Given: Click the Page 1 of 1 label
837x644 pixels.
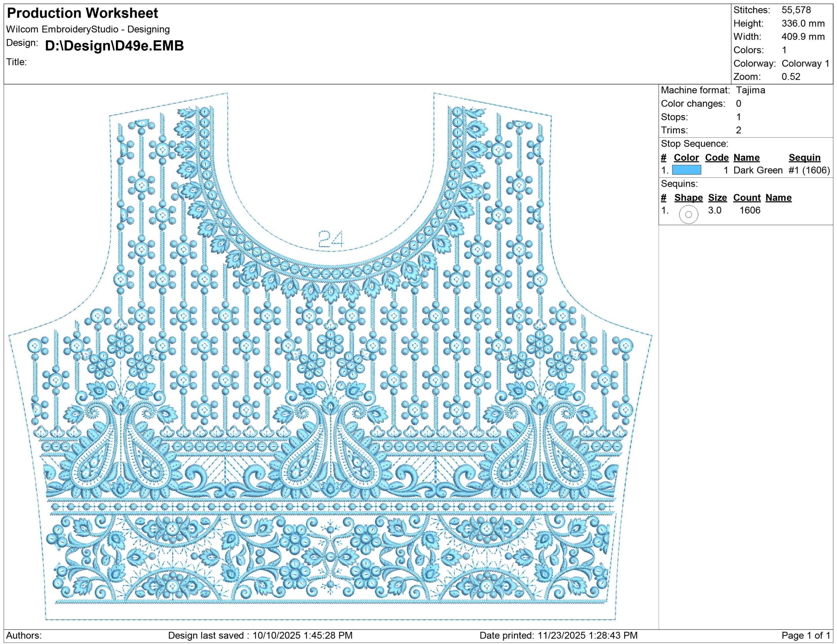Looking at the screenshot, I should coord(806,635).
